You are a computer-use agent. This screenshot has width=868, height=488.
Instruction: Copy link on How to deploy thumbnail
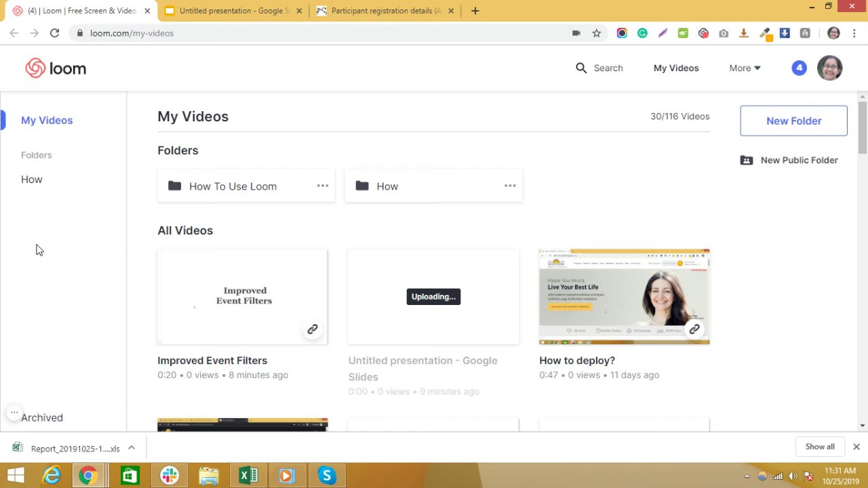coord(694,329)
